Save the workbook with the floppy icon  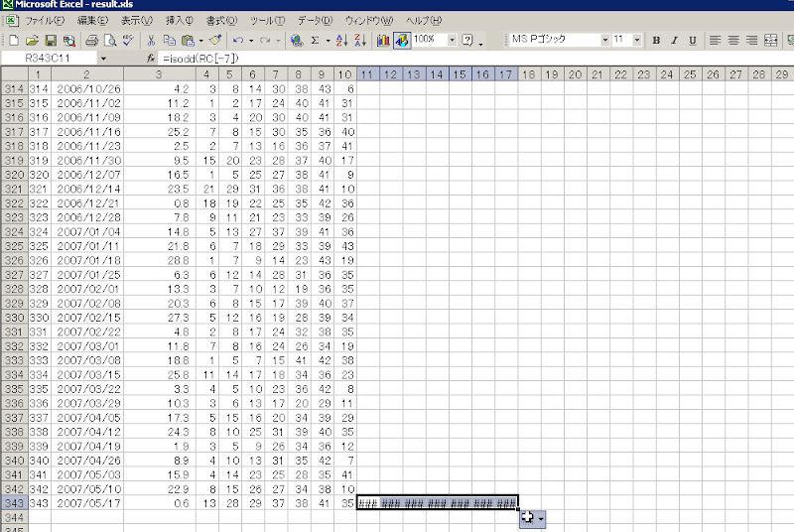(51, 40)
